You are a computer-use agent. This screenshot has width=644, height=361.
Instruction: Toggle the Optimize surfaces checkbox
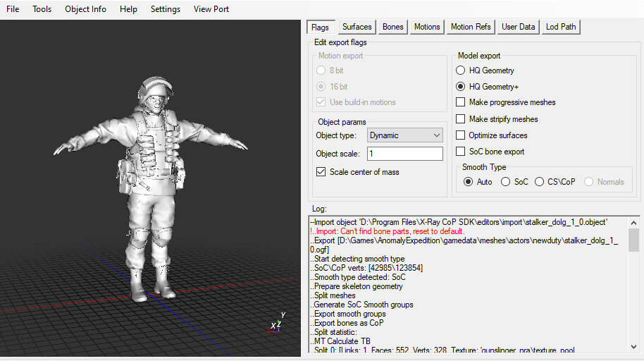(461, 135)
